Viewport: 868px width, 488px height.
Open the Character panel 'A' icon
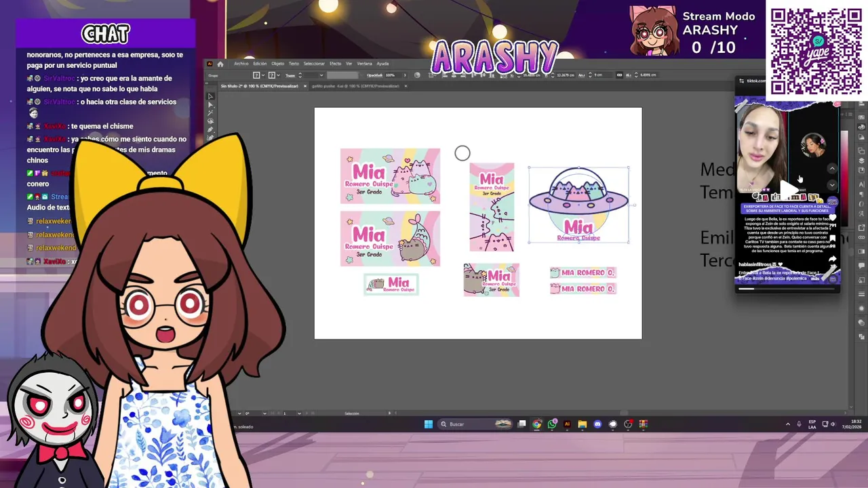861,184
